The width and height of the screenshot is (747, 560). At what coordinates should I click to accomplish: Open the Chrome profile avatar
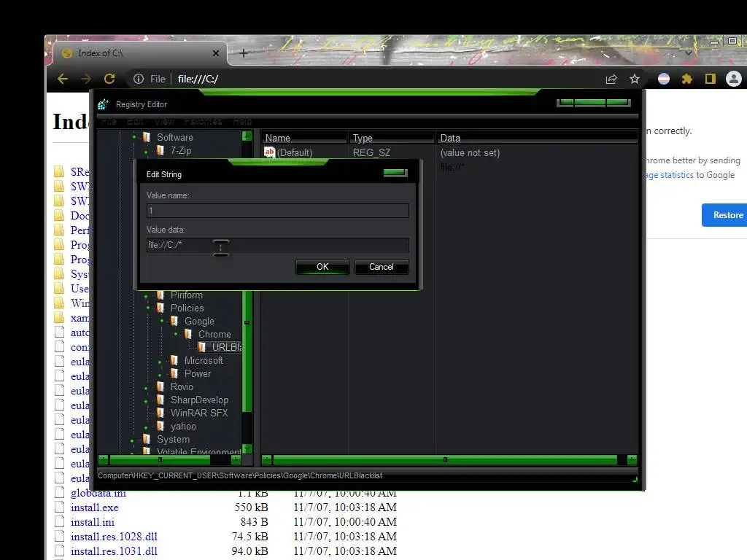[x=734, y=79]
